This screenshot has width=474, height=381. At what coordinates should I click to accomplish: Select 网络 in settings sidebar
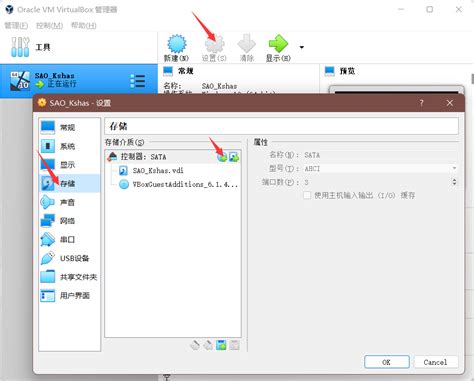coord(70,221)
